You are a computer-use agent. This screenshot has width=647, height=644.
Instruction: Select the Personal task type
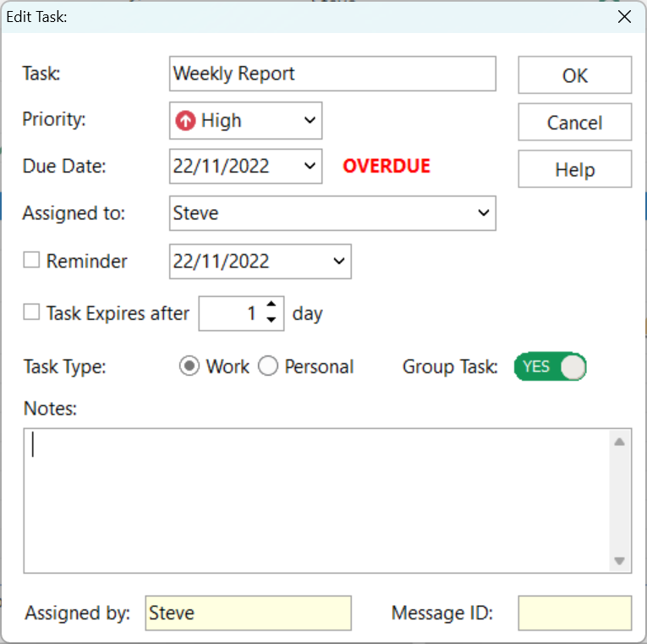click(x=268, y=366)
